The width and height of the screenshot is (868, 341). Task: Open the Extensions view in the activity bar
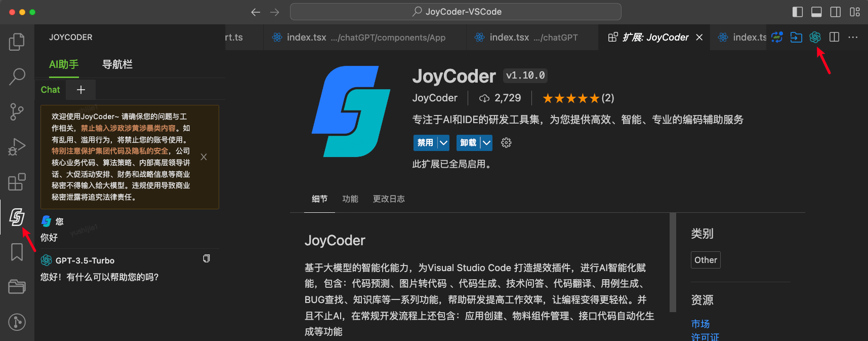pyautogui.click(x=17, y=182)
